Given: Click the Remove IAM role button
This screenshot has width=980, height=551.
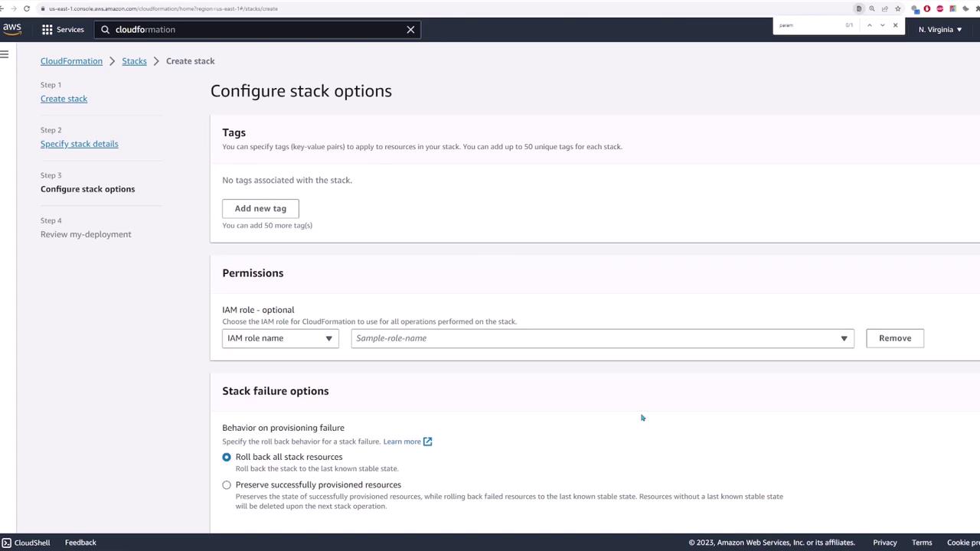Looking at the screenshot, I should tap(894, 338).
